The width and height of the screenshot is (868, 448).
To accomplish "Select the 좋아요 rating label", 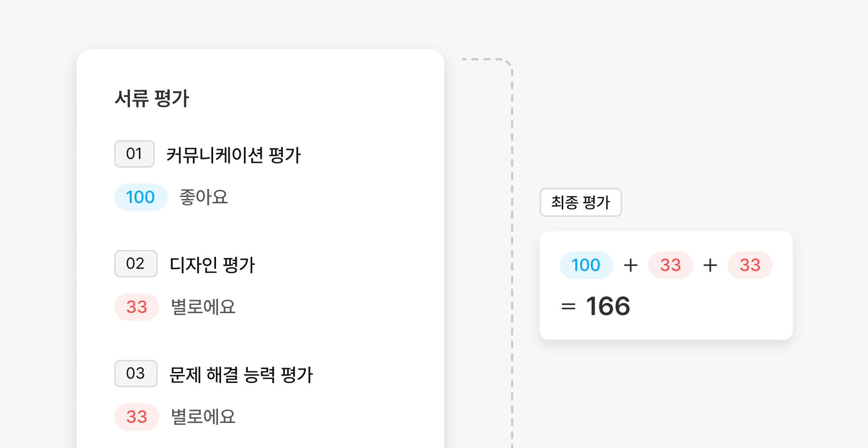I will [x=203, y=197].
